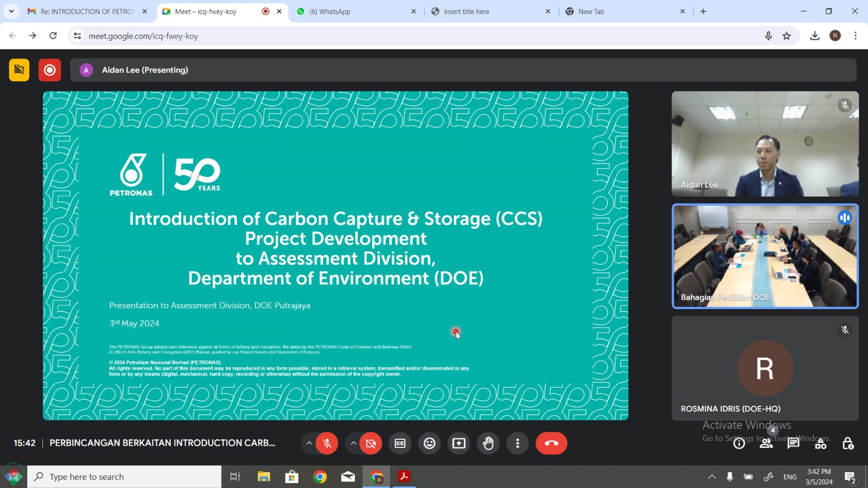Open the Mail app from the taskbar
This screenshot has width=868, height=488.
pyautogui.click(x=348, y=477)
